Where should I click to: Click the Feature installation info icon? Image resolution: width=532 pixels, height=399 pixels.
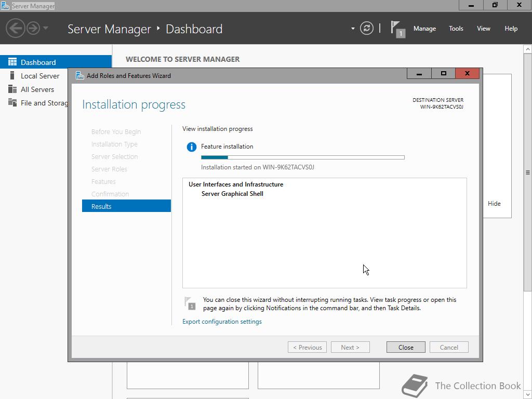(191, 147)
